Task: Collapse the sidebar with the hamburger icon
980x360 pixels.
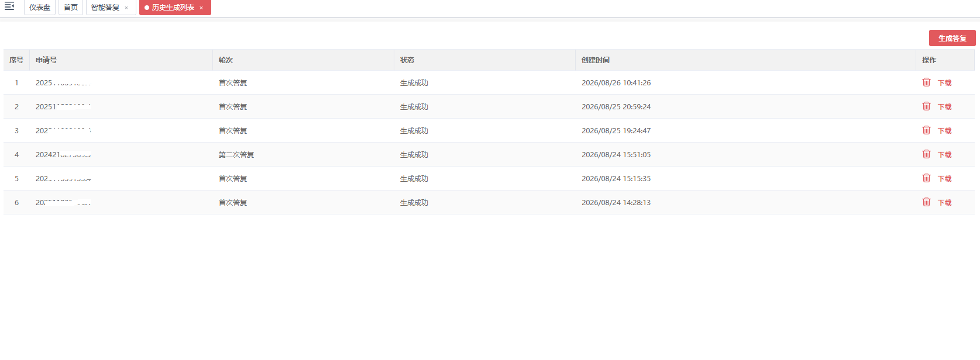Action: coord(9,6)
